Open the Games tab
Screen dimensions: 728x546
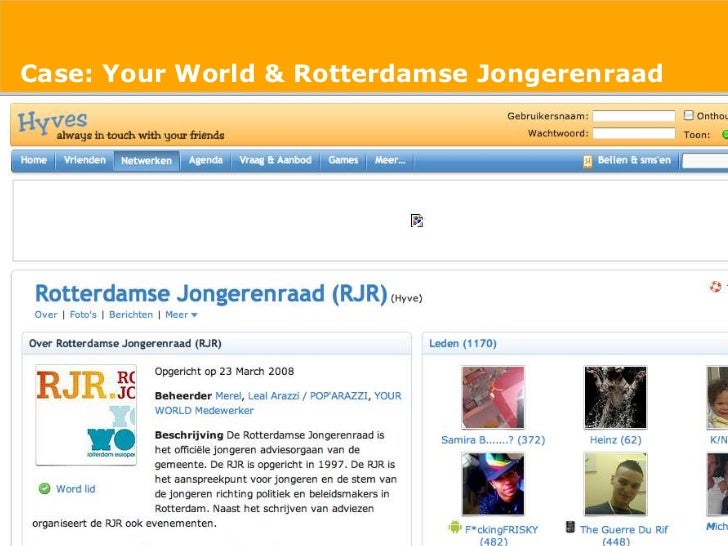pos(343,160)
